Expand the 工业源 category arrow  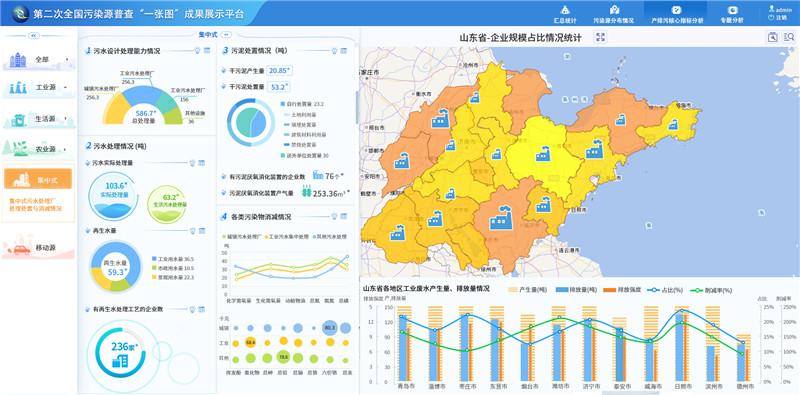click(65, 88)
